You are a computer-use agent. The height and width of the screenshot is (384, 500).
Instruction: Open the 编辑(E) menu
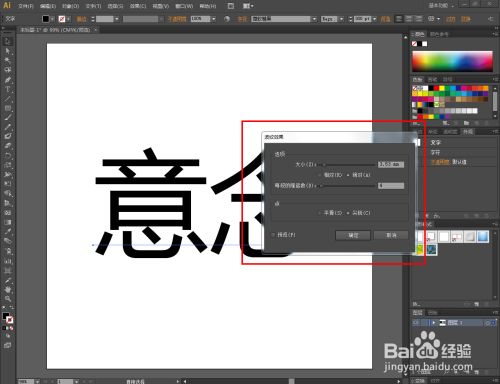48,6
